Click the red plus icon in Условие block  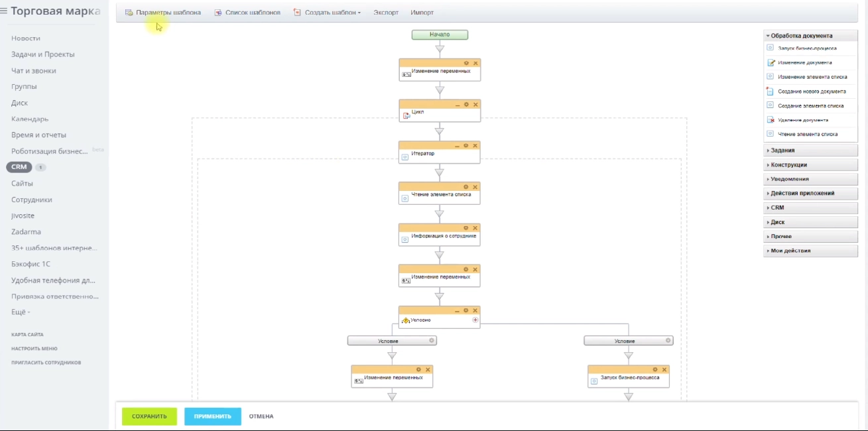click(x=475, y=320)
